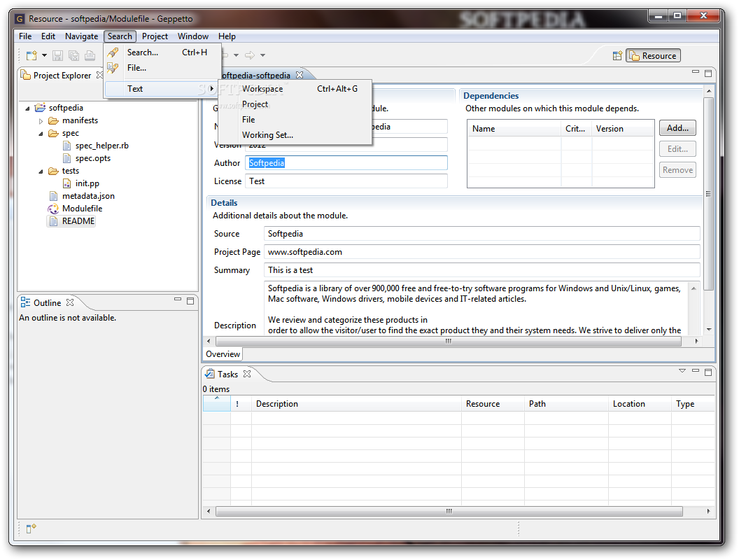Click the Save All toolbar icon

[74, 55]
